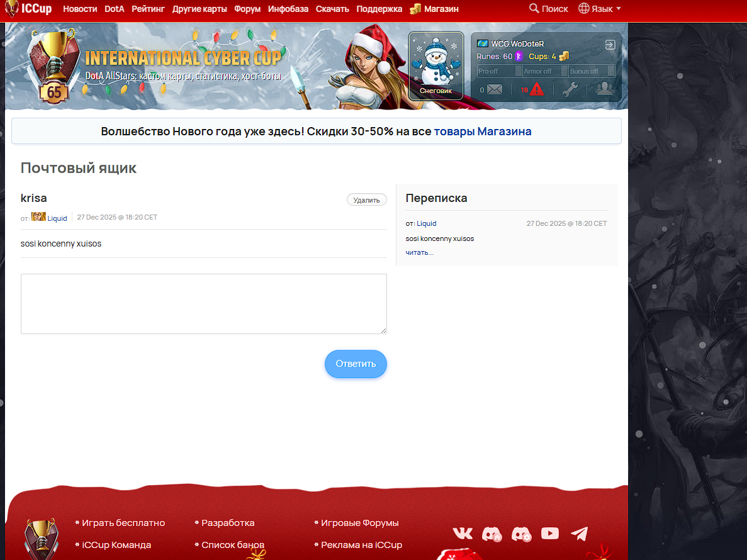Open Список банов footer link

pyautogui.click(x=232, y=545)
